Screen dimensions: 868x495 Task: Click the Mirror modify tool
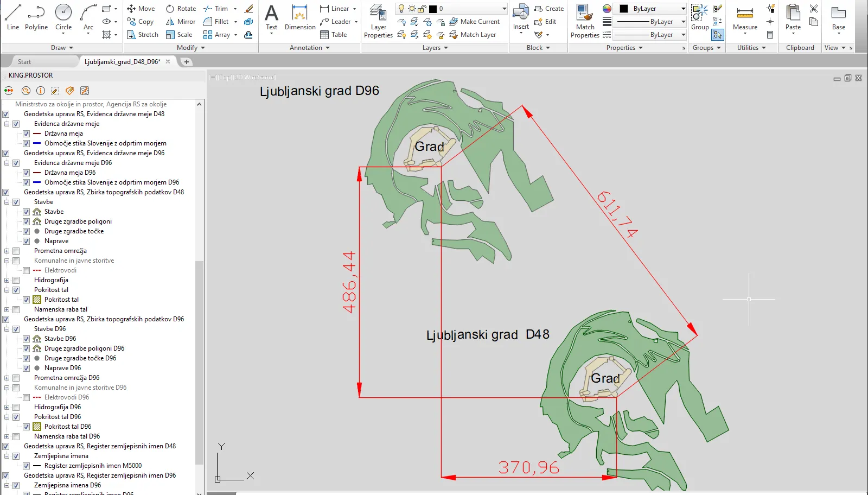click(181, 22)
